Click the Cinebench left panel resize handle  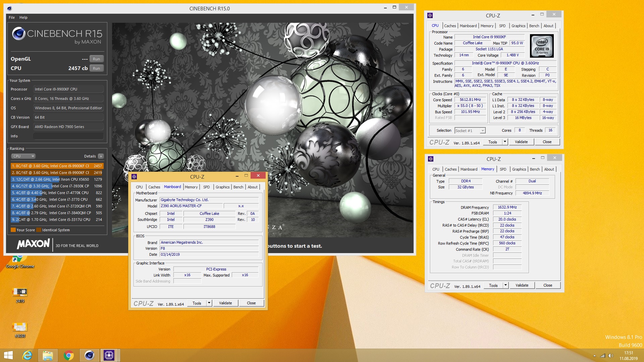point(110,137)
